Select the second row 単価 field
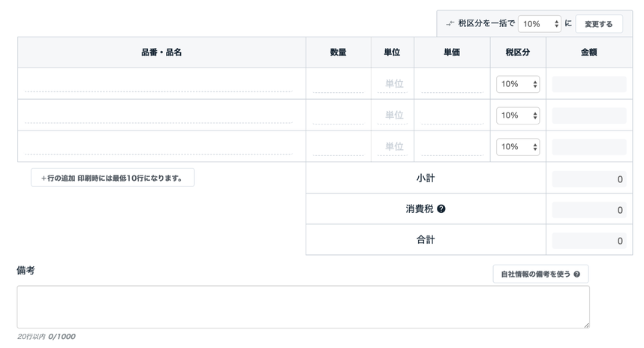This screenshot has width=644, height=348. tap(451, 115)
